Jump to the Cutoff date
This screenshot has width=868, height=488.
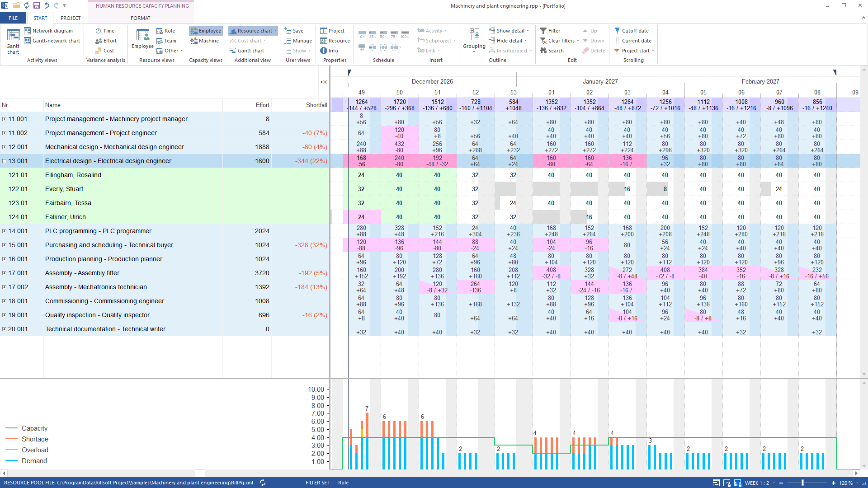pyautogui.click(x=632, y=31)
